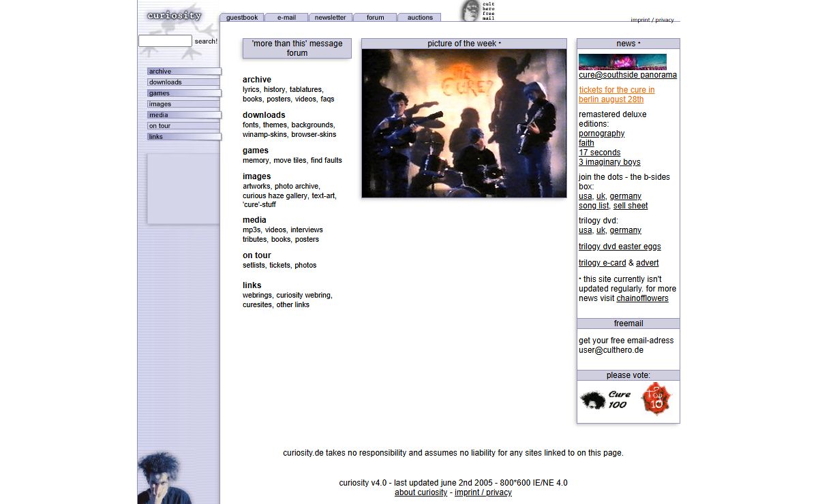Click in the search input field
Image resolution: width=818 pixels, height=504 pixels.
165,41
